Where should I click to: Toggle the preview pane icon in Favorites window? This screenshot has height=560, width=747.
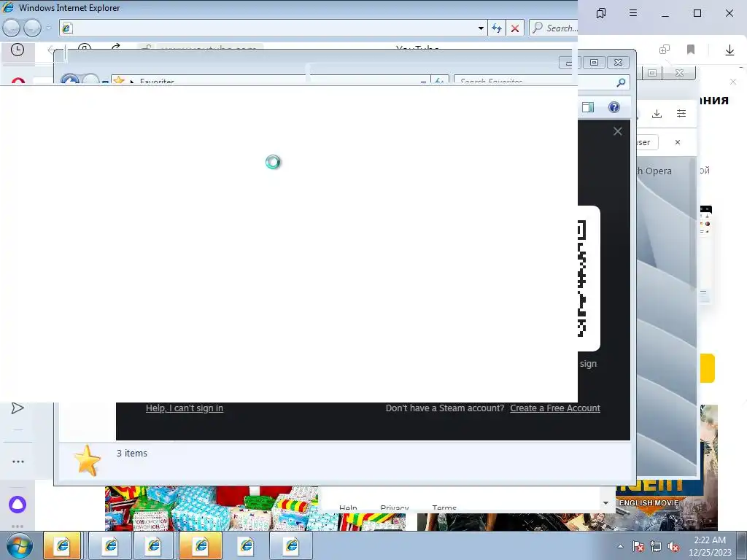588,107
